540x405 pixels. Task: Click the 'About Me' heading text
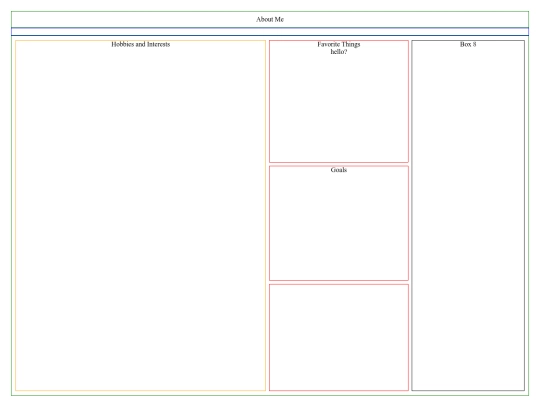(x=270, y=20)
